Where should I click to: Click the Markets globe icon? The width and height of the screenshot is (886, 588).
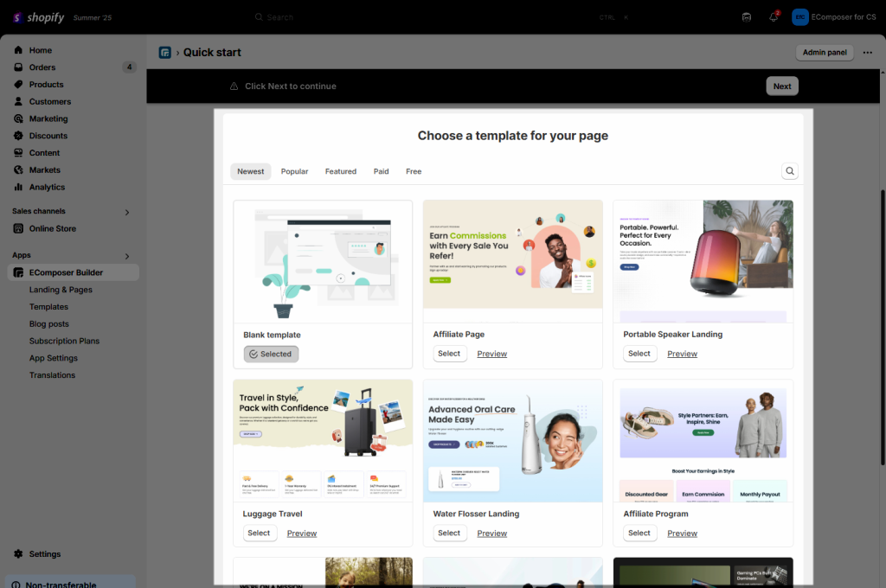18,170
